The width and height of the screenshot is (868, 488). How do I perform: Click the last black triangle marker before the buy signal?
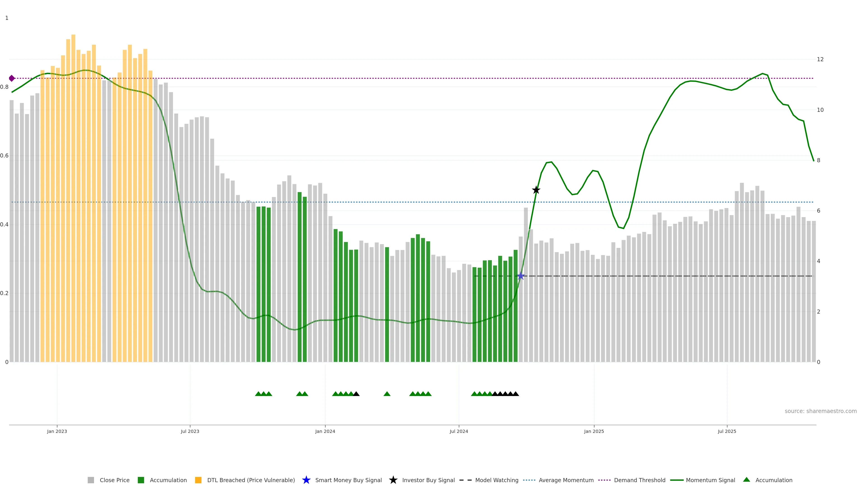click(x=516, y=394)
